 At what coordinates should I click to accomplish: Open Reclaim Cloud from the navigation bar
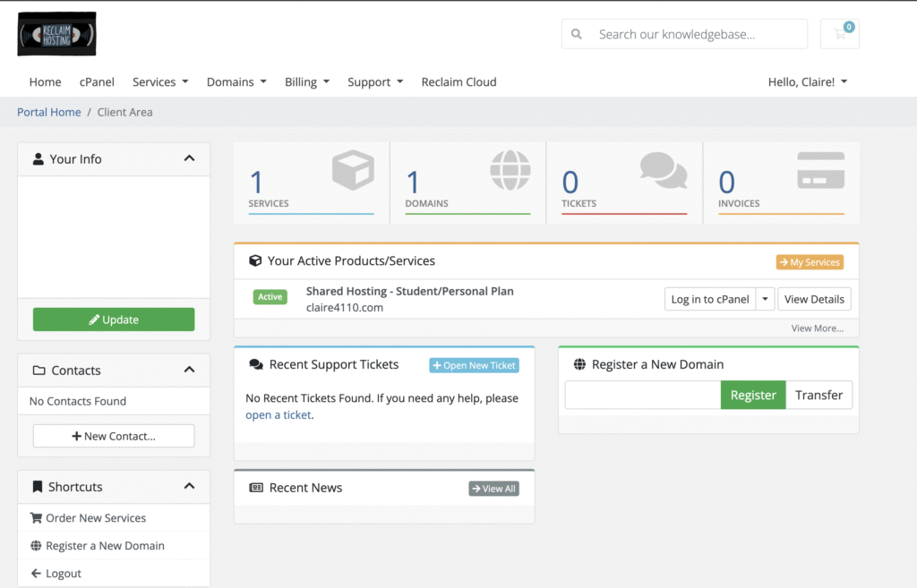click(459, 81)
